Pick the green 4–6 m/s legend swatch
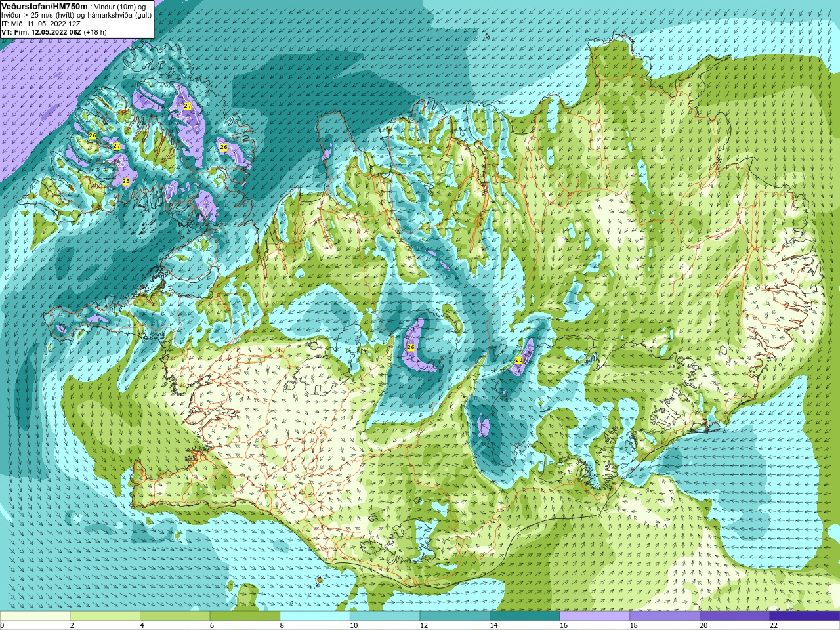840x630 pixels. coord(175,616)
